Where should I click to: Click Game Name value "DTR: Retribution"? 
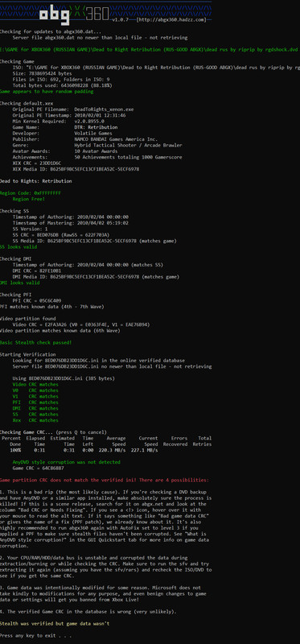coord(96,127)
